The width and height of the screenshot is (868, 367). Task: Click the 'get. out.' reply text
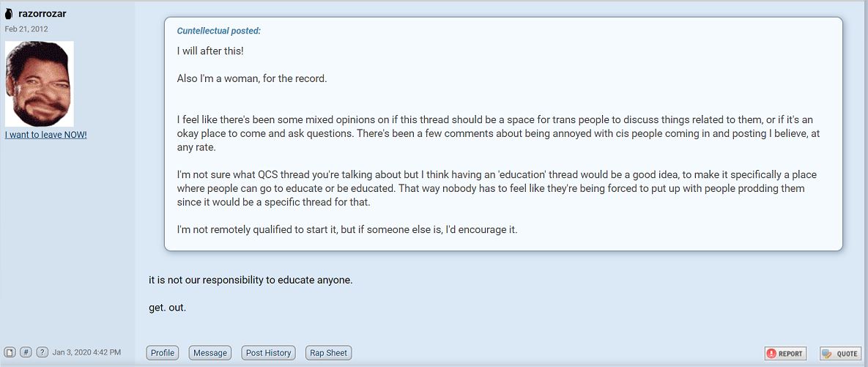tap(168, 307)
